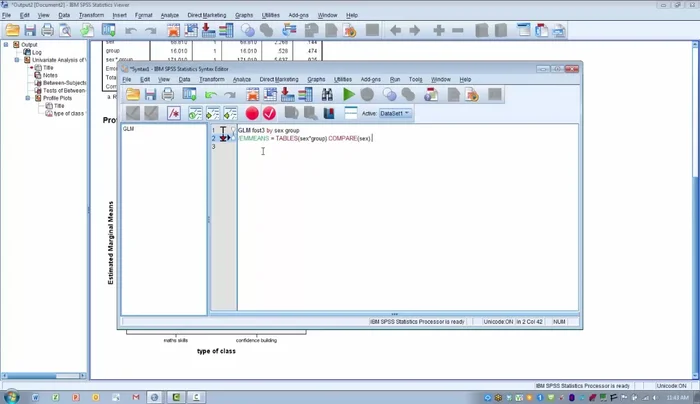Open file icon in Viewer toolbar
The height and width of the screenshot is (404, 700).
12,30
